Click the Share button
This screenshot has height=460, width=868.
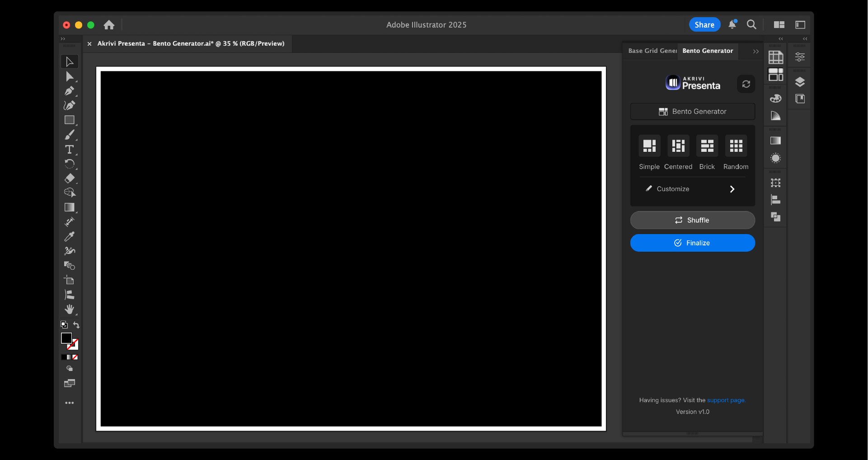[704, 25]
